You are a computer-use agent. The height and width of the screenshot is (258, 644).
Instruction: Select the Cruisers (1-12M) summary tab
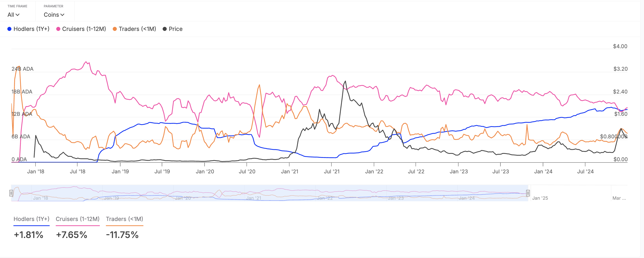(78, 219)
